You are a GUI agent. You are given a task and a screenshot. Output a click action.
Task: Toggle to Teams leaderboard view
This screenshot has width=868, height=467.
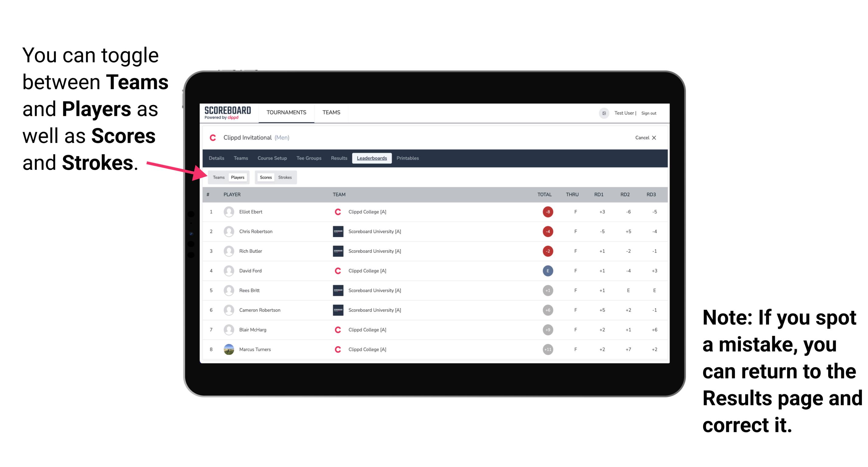[x=218, y=177]
